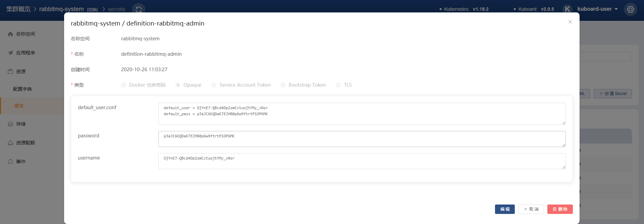Viewport: 644px width, 224px height.
Task: Click the 取消 cancel button
Action: coord(531,209)
